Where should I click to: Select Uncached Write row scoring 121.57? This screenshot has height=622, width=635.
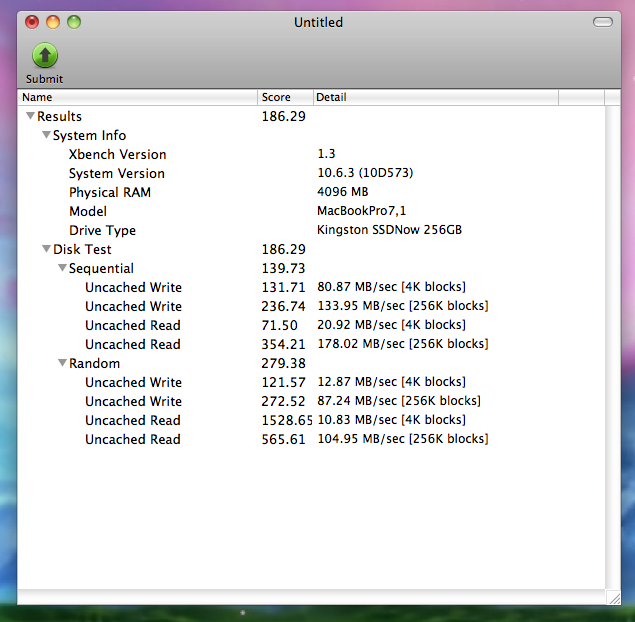(x=311, y=382)
